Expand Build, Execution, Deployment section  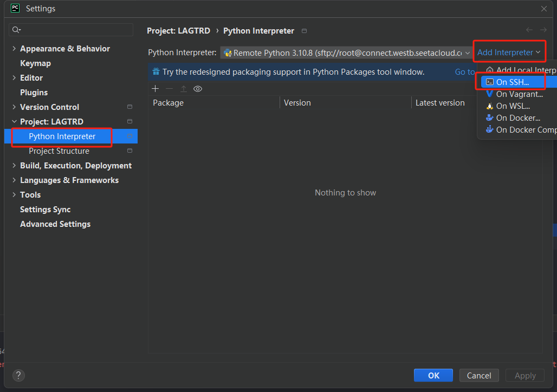pos(14,166)
